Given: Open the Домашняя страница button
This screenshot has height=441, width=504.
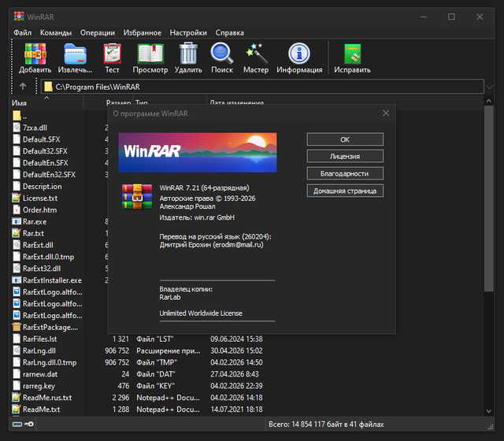Looking at the screenshot, I should pyautogui.click(x=345, y=191).
